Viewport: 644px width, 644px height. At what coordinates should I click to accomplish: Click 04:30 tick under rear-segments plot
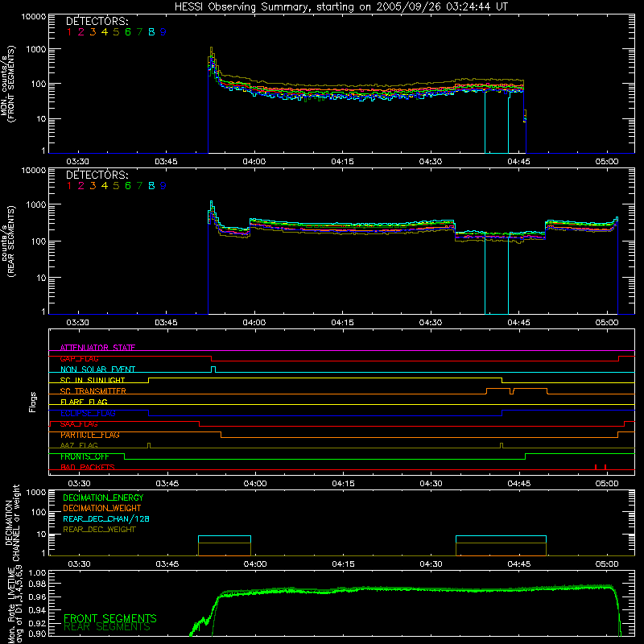pos(431,323)
